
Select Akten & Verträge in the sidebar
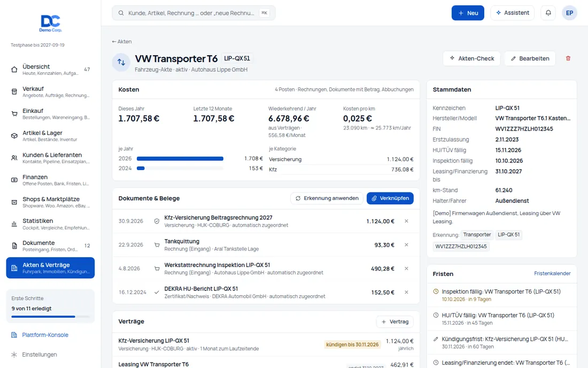(x=50, y=268)
